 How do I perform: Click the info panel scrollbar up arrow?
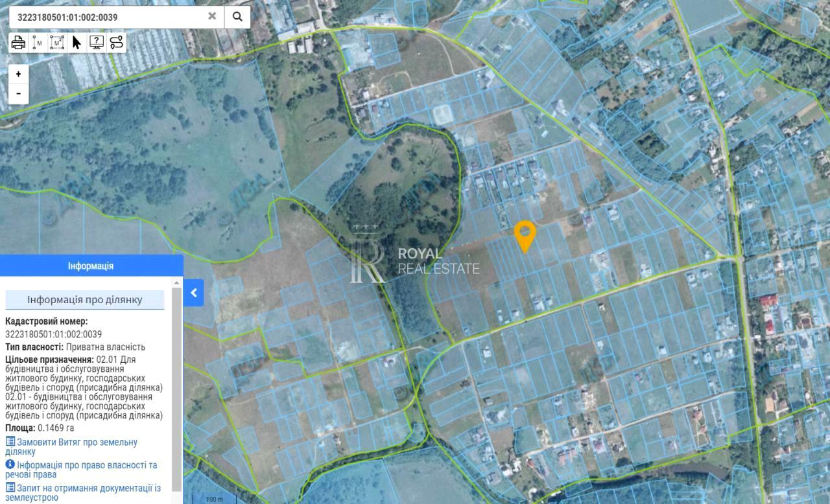tap(176, 283)
